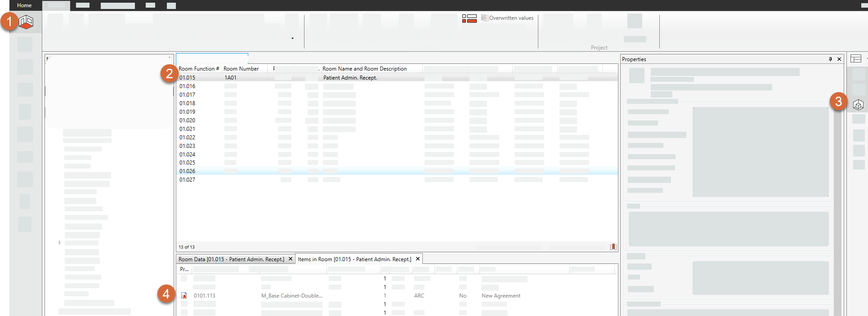Click the Properties panel vertical scrollbar
Screen dimensions: 868x316
click(837, 202)
